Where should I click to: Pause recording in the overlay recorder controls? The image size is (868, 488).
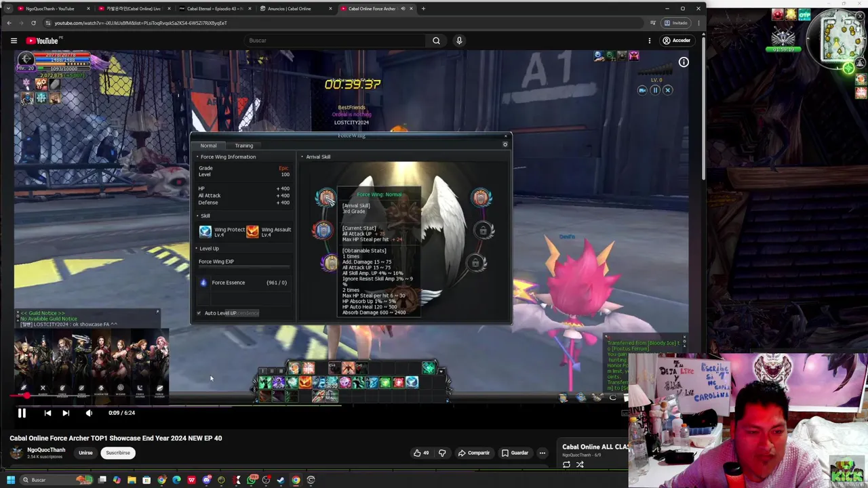click(655, 90)
